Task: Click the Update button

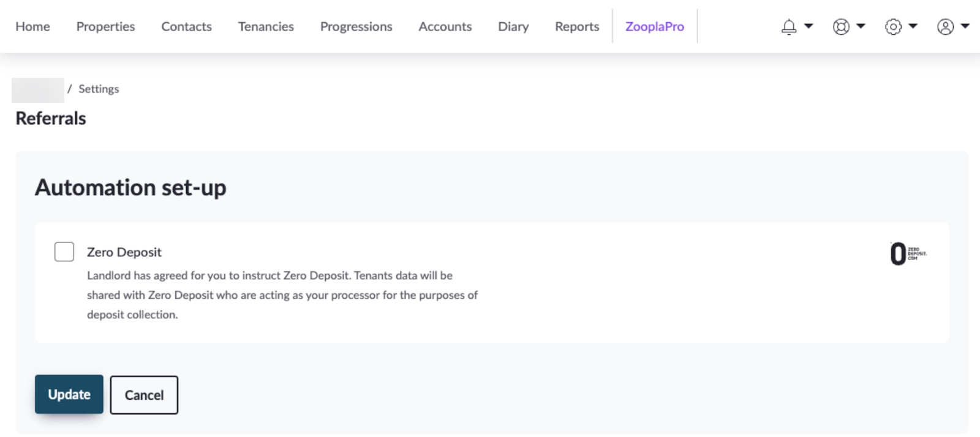Action: [x=69, y=394]
